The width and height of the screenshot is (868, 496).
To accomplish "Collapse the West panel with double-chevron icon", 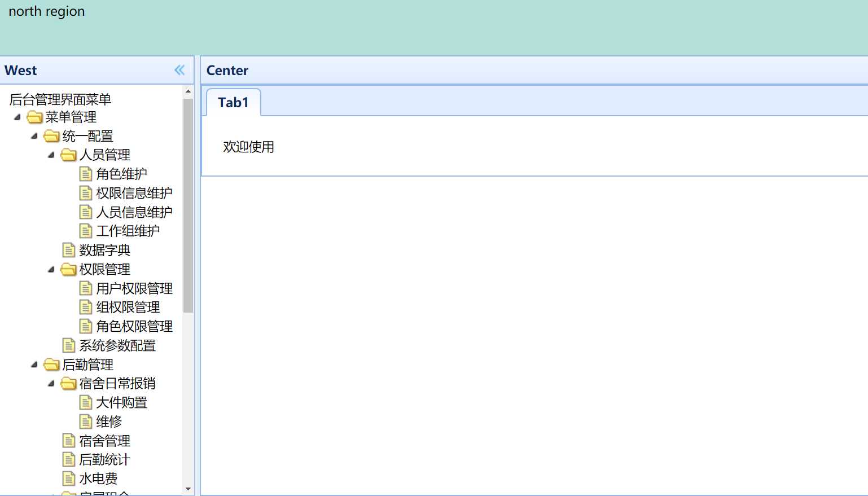I will [179, 70].
